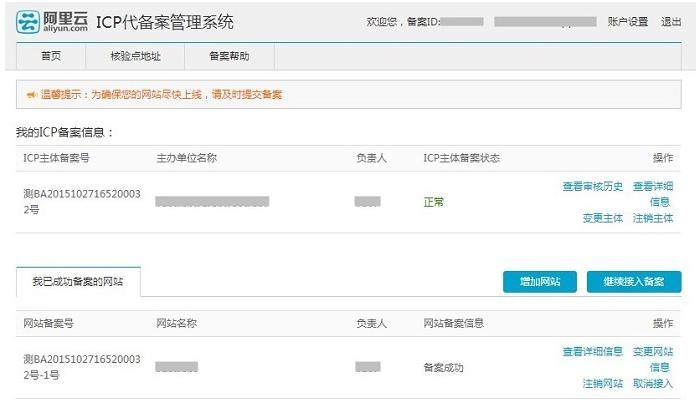Image resolution: width=696 pixels, height=407 pixels.
Task: Click 查看详细信息 for ICP主体
Action: [652, 193]
